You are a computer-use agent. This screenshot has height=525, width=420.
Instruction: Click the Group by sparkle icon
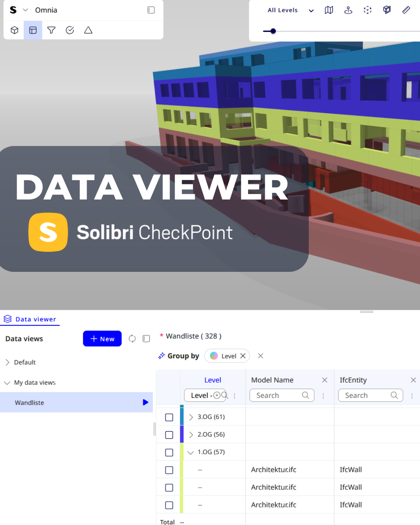point(161,356)
